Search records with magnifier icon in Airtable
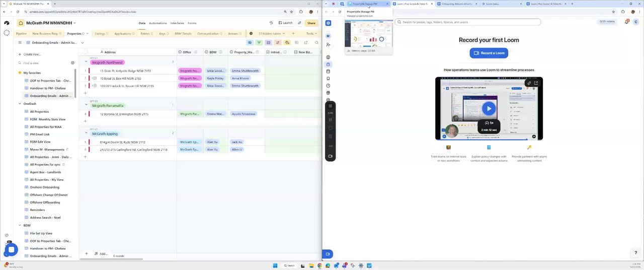 [x=316, y=42]
